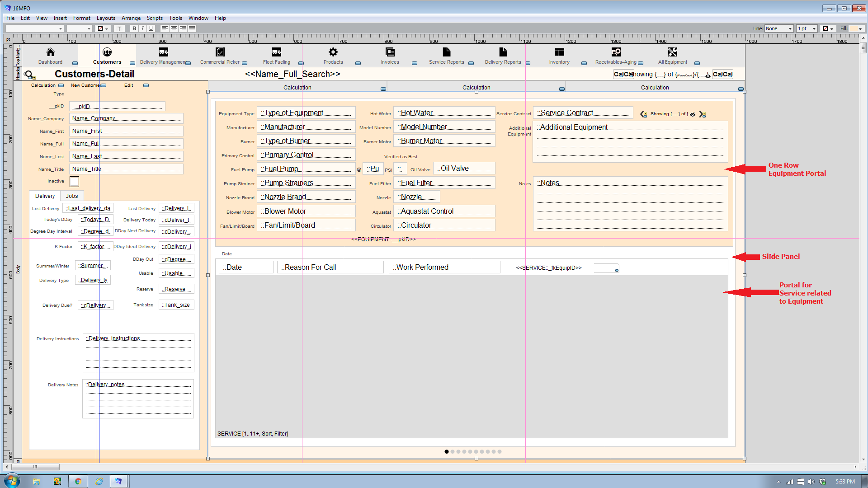
Task: Justify text alignment
Action: [192, 28]
